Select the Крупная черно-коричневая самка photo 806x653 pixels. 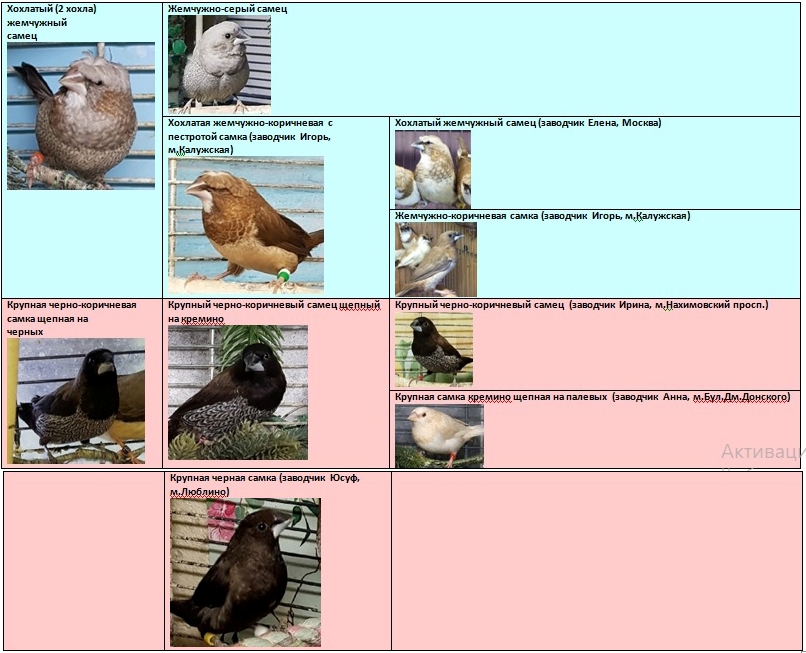point(76,400)
